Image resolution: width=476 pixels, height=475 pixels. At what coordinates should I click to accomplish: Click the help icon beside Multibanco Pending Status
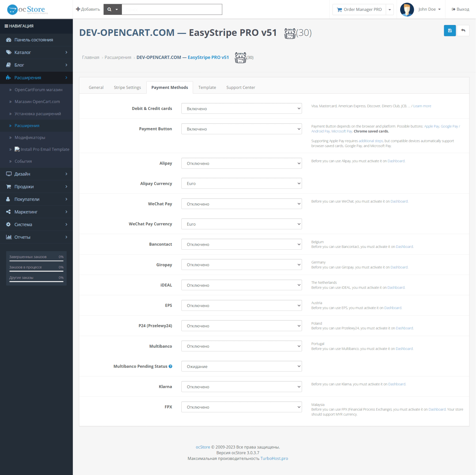tap(170, 366)
